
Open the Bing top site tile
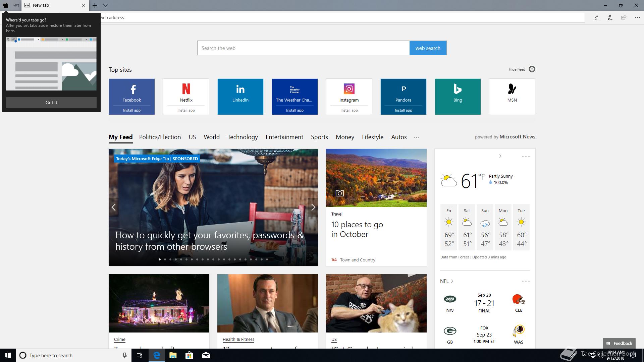click(x=458, y=97)
